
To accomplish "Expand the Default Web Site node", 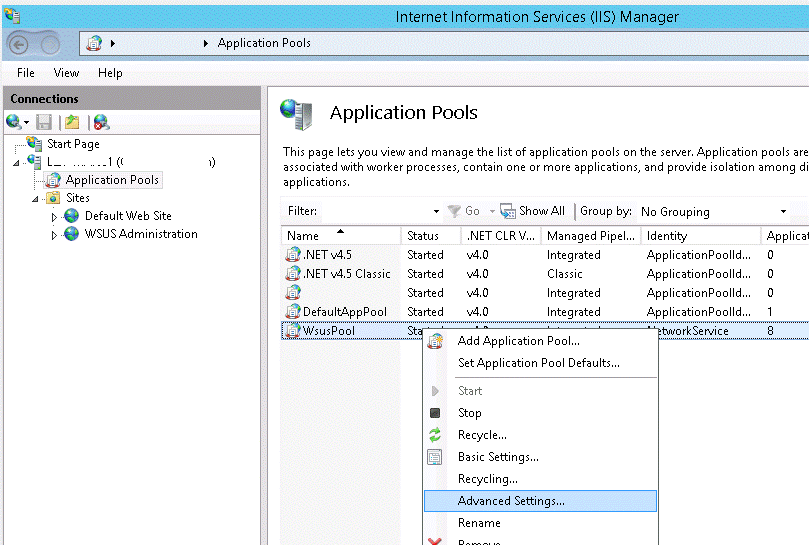I will (x=54, y=217).
